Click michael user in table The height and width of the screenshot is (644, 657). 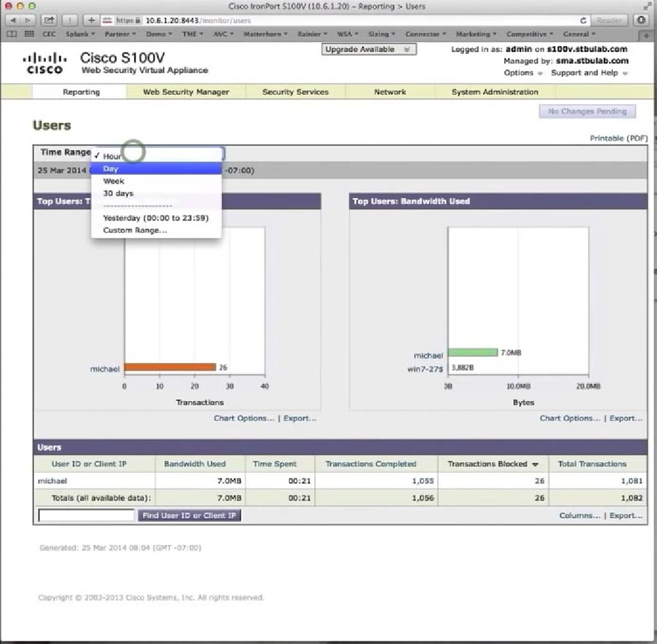coord(52,481)
